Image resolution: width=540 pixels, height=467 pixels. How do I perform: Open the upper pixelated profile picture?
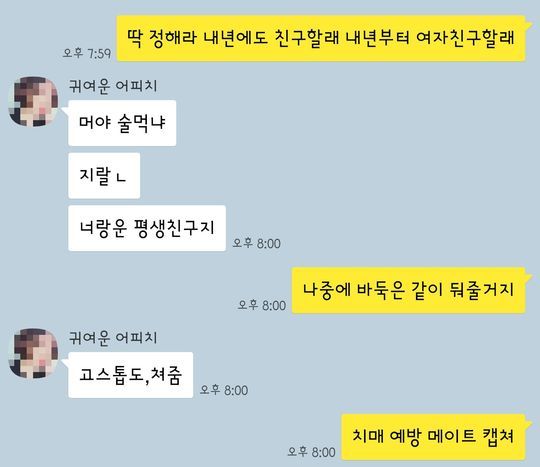[33, 102]
